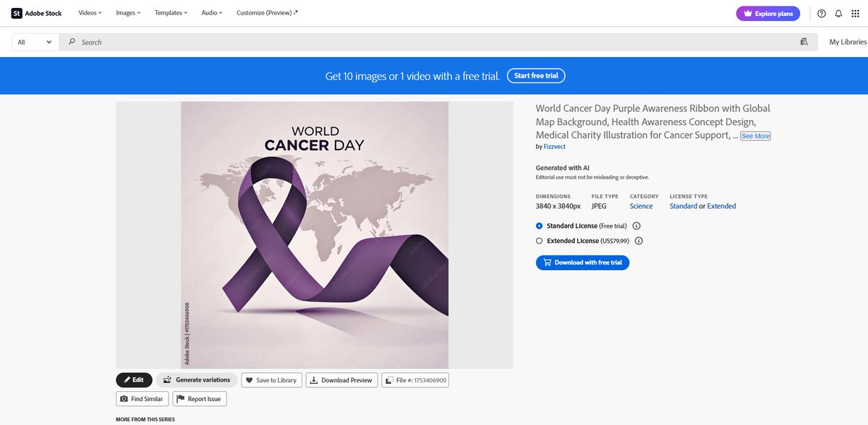This screenshot has height=425, width=868.
Task: Copy the File # 1753406900 button
Action: tap(415, 380)
